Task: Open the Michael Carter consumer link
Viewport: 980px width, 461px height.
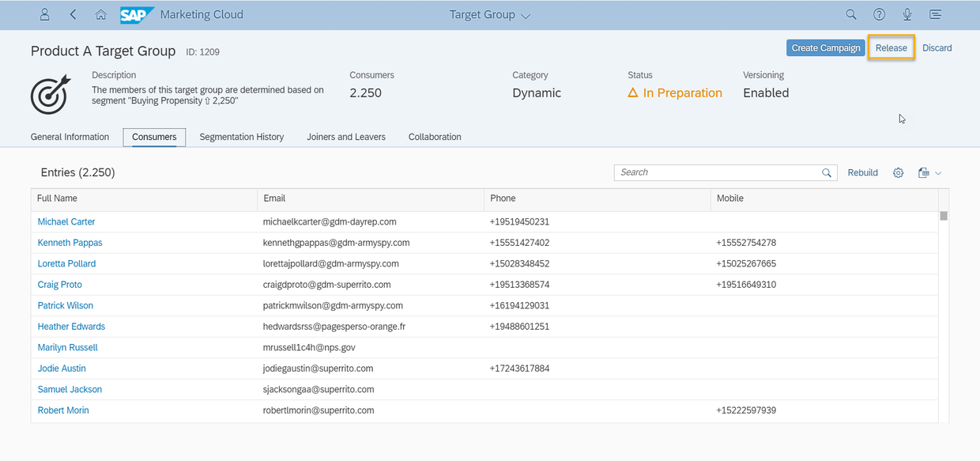Action: tap(66, 222)
